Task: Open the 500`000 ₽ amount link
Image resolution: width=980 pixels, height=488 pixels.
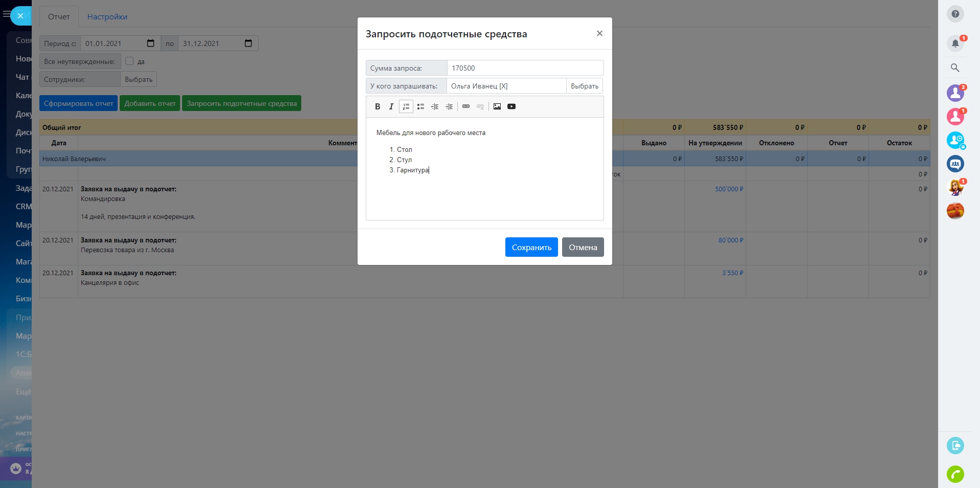Action: [x=729, y=189]
